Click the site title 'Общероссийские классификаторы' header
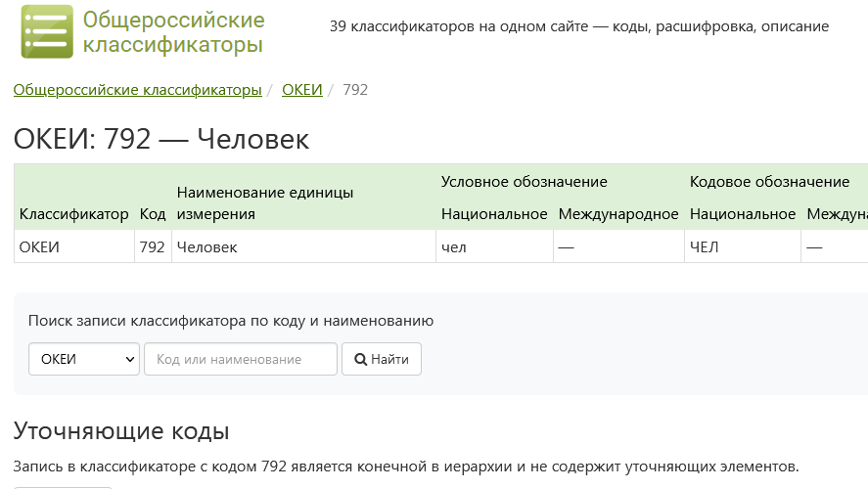This screenshot has height=489, width=868. pyautogui.click(x=173, y=32)
